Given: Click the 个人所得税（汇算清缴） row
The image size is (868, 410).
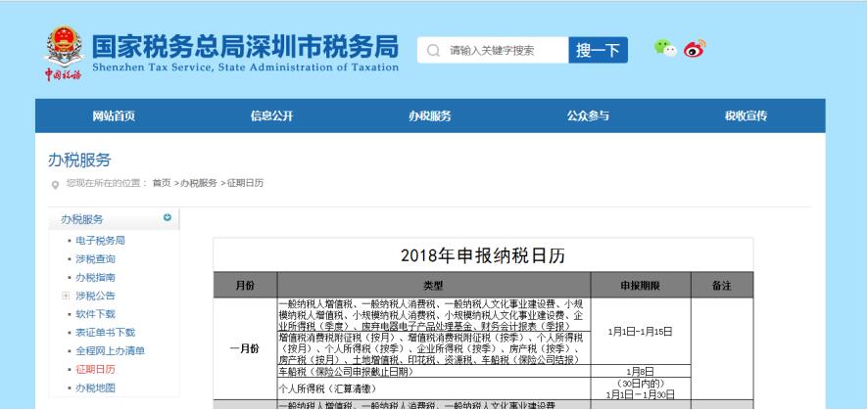Looking at the screenshot, I should click(434, 389).
